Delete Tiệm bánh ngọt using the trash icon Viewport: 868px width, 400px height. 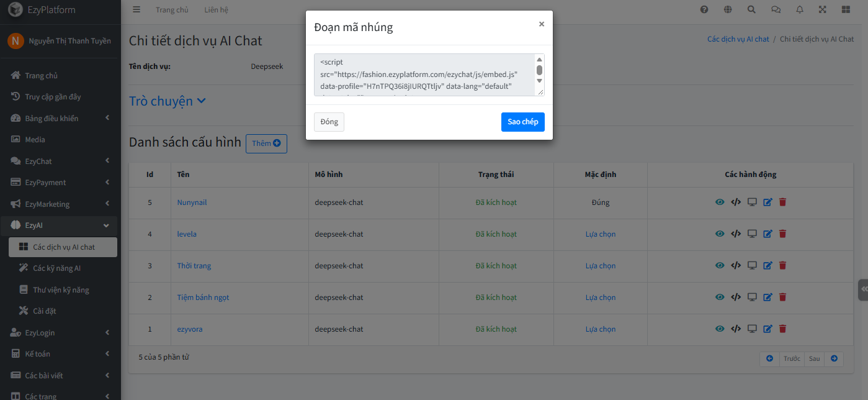coord(782,297)
